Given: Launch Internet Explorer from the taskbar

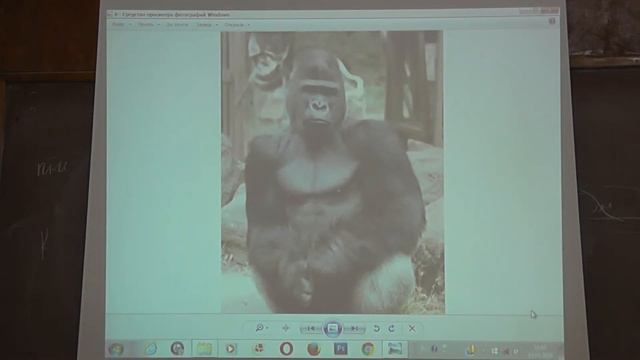Looking at the screenshot, I should coord(150,349).
